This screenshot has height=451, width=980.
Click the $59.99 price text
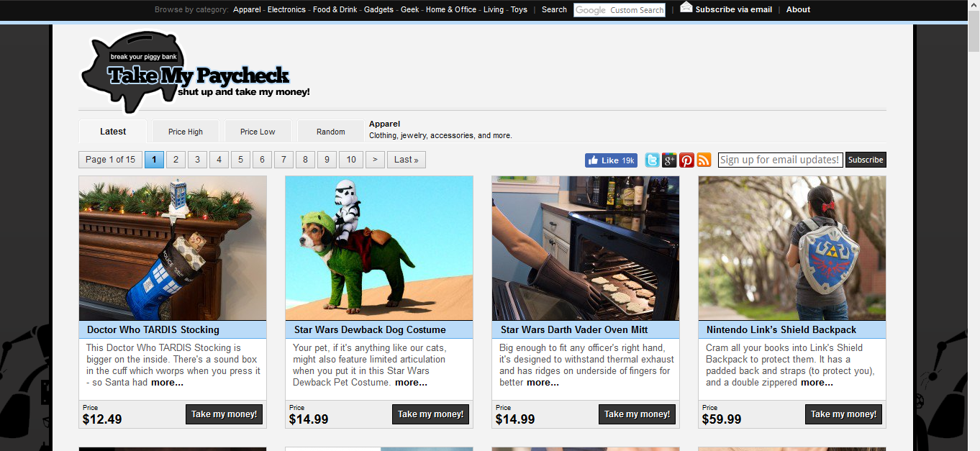(722, 419)
